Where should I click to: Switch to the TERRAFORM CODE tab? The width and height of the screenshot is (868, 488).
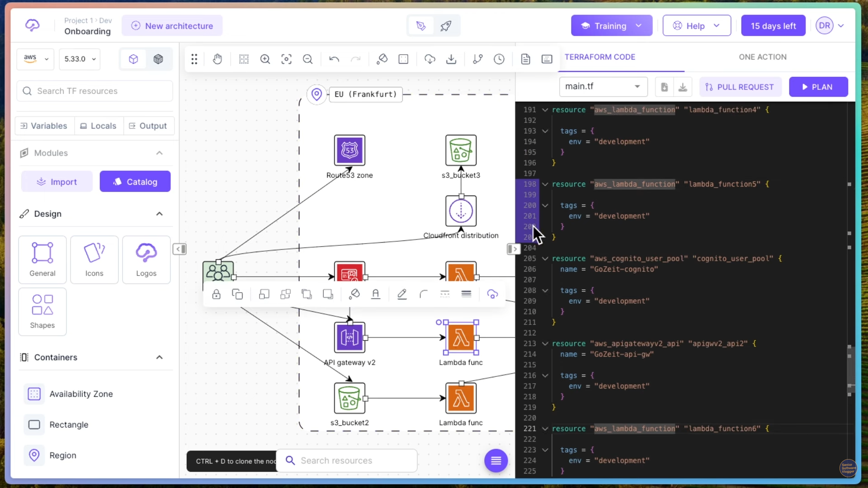pyautogui.click(x=600, y=57)
